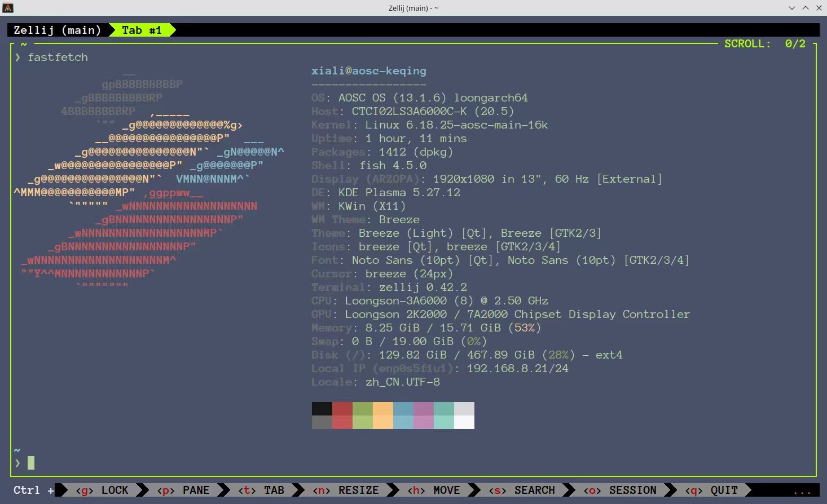The width and height of the screenshot is (827, 504).
Task: Click the SCROLL: 0/2 indicator
Action: 765,43
